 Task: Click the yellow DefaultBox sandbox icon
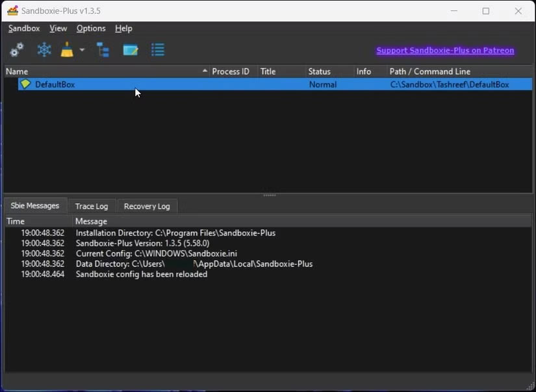(x=27, y=84)
